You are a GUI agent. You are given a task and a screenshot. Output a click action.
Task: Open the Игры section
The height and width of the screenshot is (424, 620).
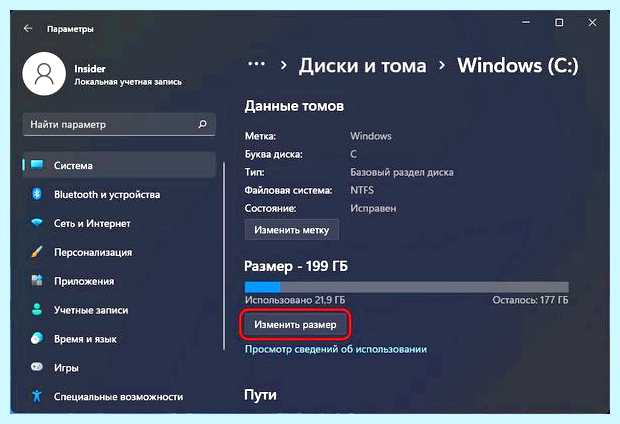[119, 367]
